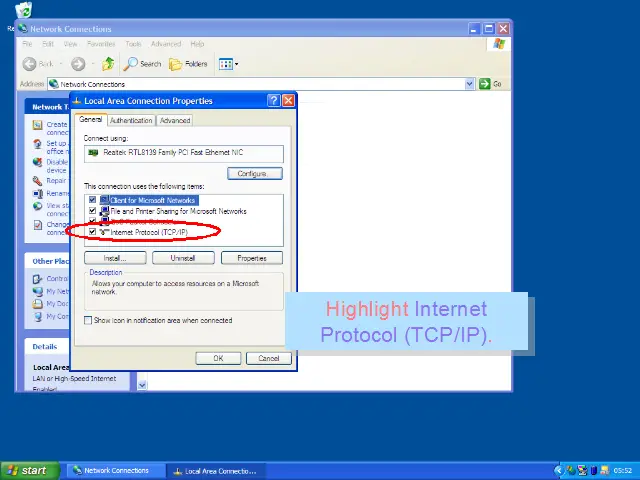Click the green Go arrow button
The height and width of the screenshot is (480, 640).
(x=484, y=84)
